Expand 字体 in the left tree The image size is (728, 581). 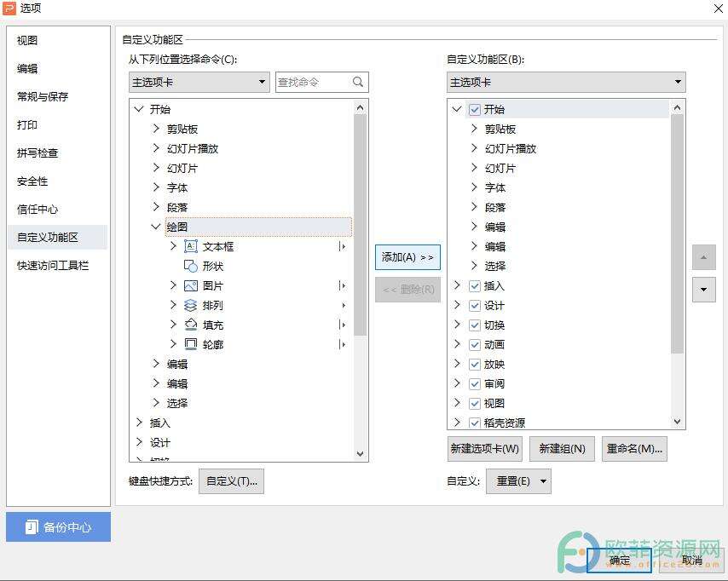tap(156, 187)
